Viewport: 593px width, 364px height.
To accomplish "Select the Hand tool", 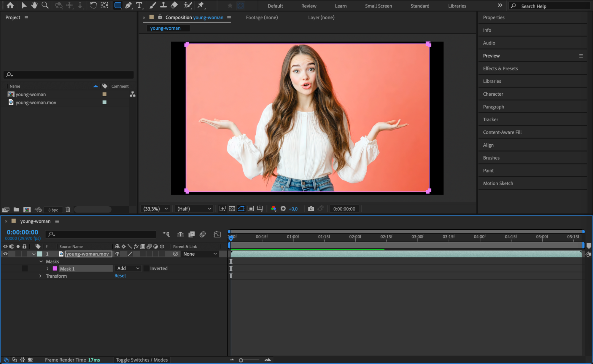I will coord(34,5).
